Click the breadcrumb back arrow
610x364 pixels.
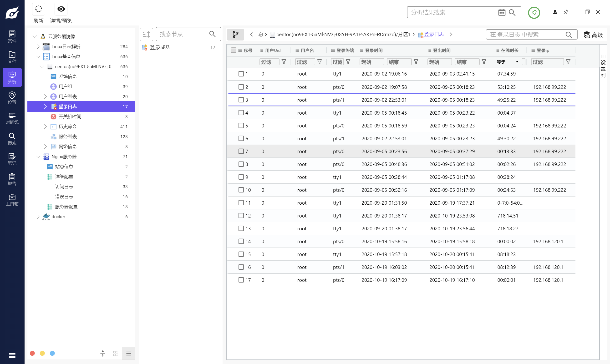[251, 34]
